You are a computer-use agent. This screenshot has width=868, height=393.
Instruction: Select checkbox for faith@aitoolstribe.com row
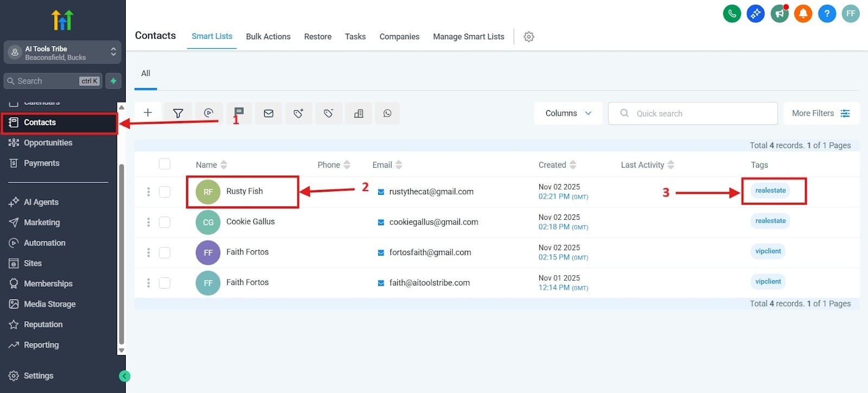click(x=164, y=283)
